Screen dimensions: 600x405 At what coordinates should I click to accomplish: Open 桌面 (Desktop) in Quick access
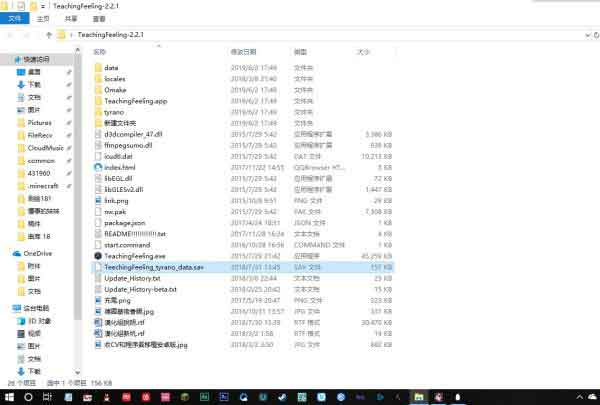tap(34, 72)
